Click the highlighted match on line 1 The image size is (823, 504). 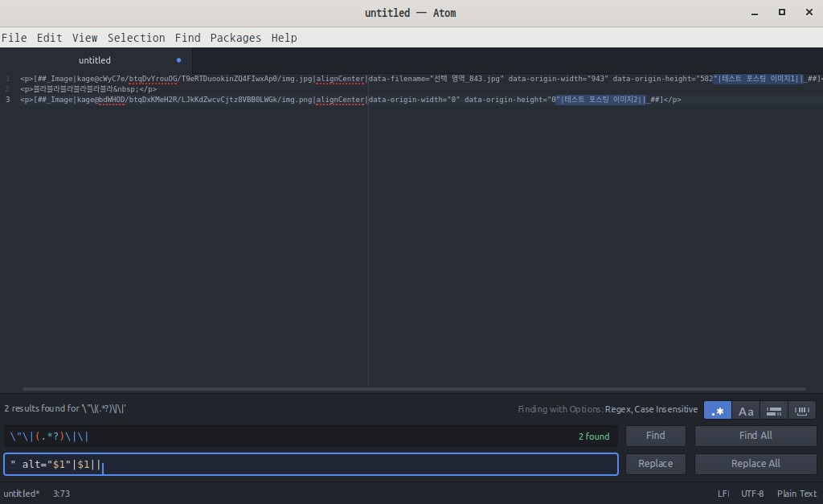click(x=759, y=79)
